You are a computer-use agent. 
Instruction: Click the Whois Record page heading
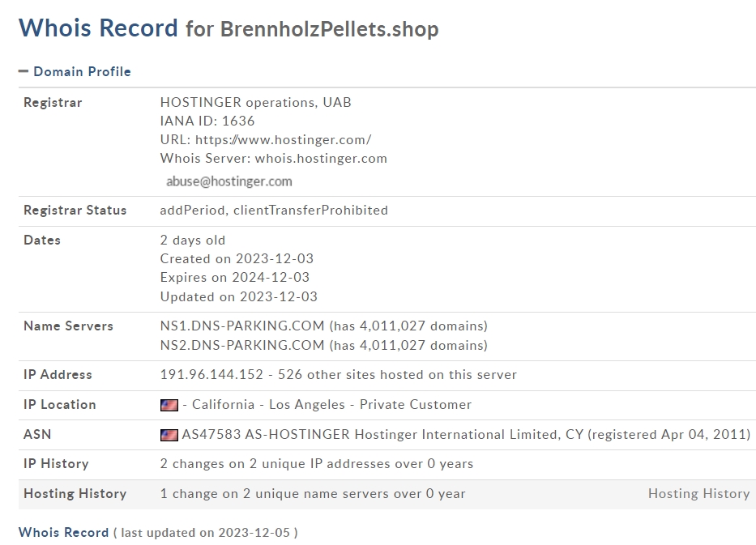click(x=98, y=28)
